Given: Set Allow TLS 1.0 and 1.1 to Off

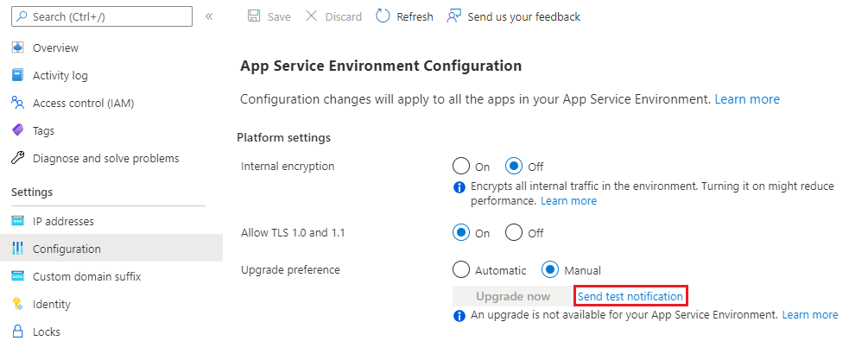Looking at the screenshot, I should pyautogui.click(x=515, y=232).
